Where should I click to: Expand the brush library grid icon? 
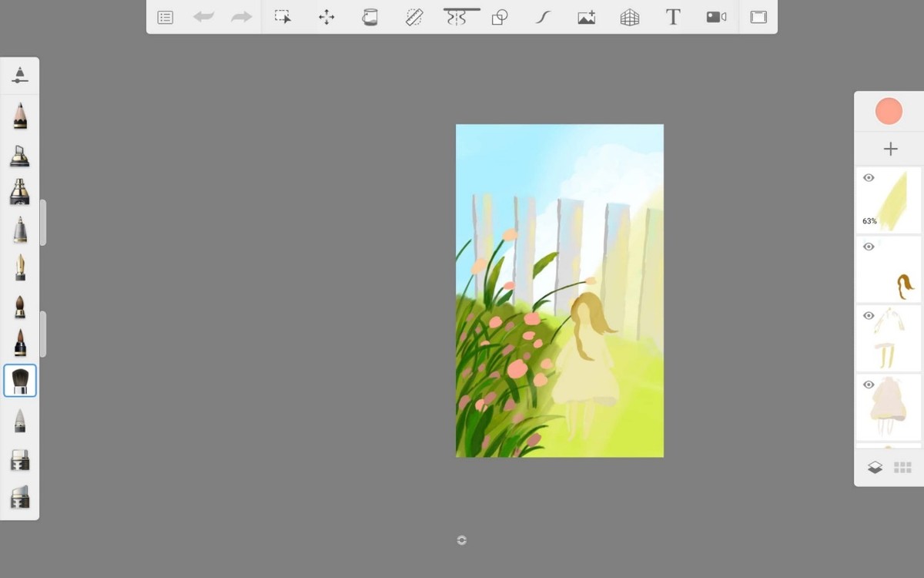click(902, 468)
